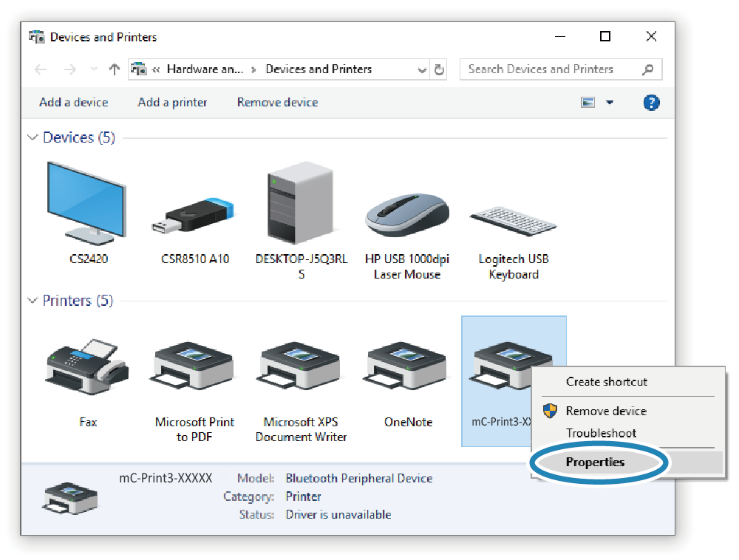Expand the address bar history dropdown
Image resolution: width=739 pixels, height=560 pixels.
(422, 70)
